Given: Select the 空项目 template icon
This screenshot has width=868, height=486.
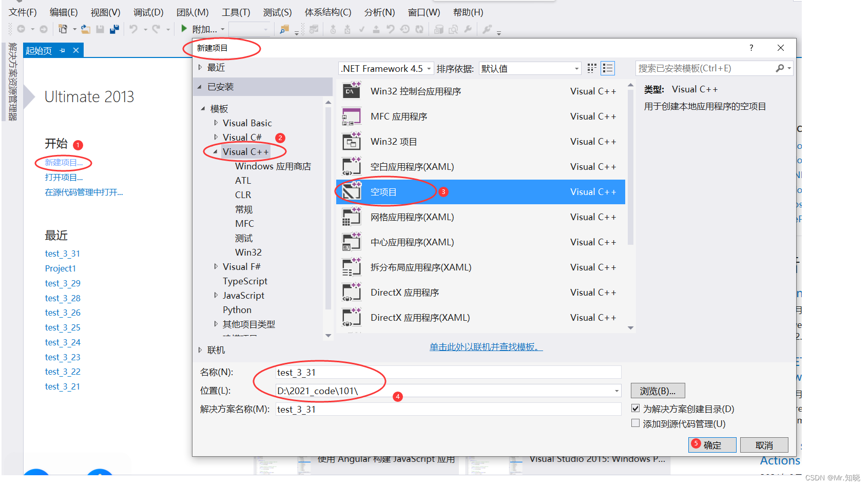Looking at the screenshot, I should 351,192.
